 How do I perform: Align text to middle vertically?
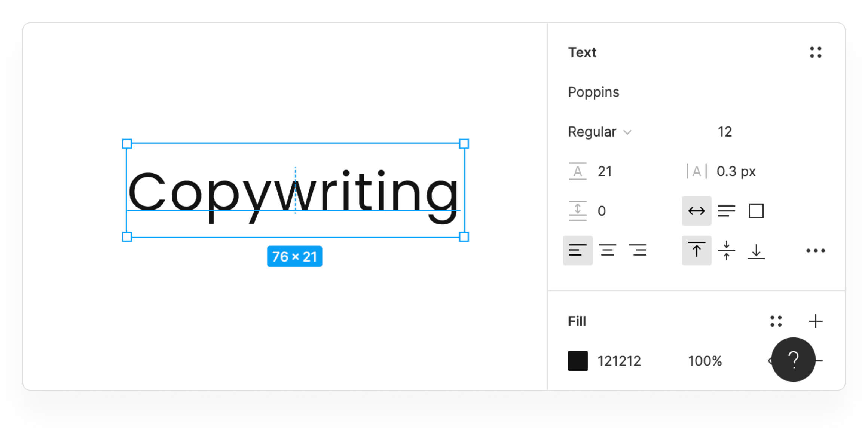(726, 250)
